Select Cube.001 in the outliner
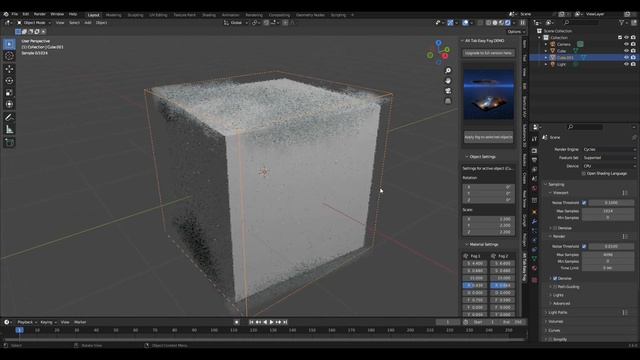Image resolution: width=640 pixels, height=360 pixels. (564, 58)
